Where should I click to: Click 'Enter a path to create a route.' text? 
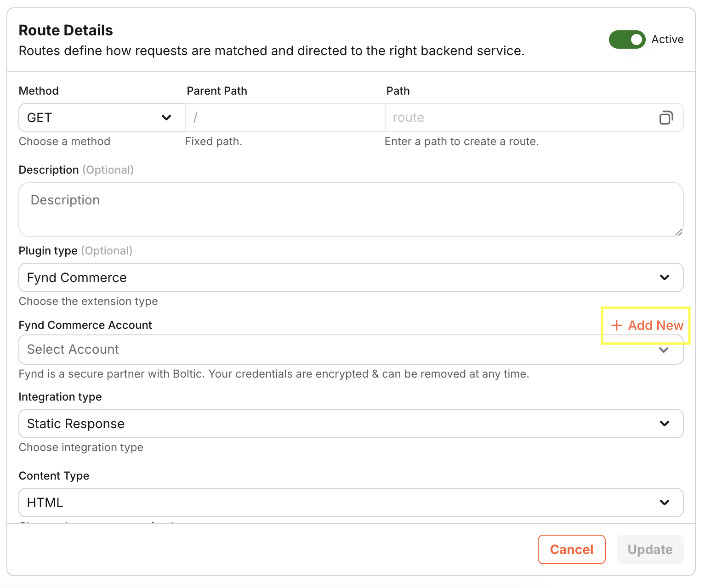tap(462, 141)
